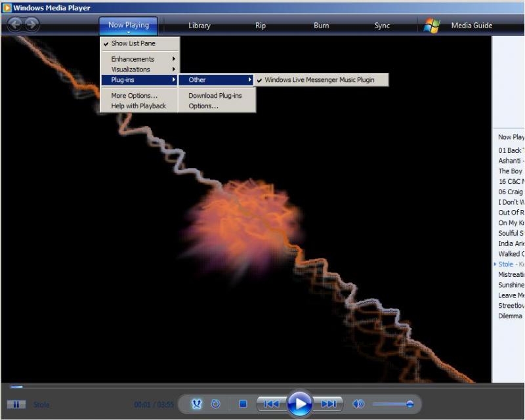Select the 'India Arie' track in playlist
The image size is (525, 420).
pyautogui.click(x=511, y=243)
